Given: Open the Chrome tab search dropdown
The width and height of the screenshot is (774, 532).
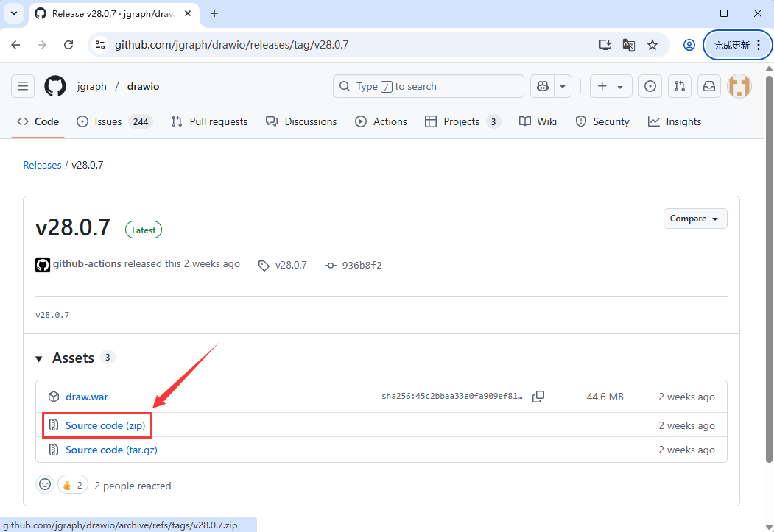Looking at the screenshot, I should [x=14, y=14].
